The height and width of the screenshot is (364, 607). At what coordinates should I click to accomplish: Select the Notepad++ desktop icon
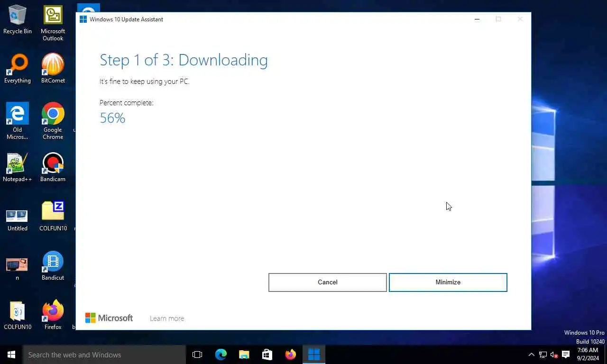pyautogui.click(x=18, y=167)
